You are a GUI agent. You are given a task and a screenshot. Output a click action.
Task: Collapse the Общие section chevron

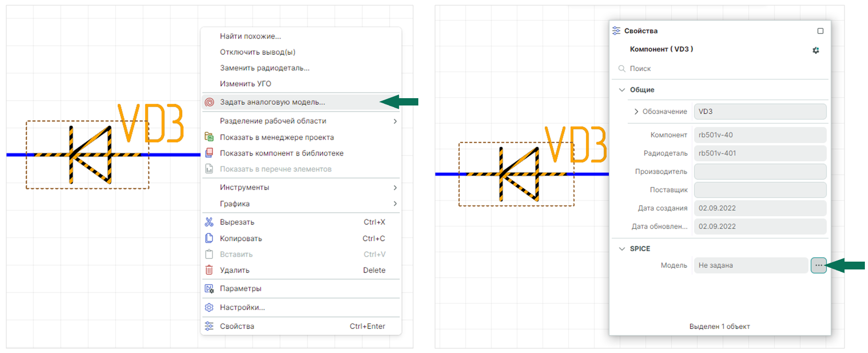[x=622, y=90]
